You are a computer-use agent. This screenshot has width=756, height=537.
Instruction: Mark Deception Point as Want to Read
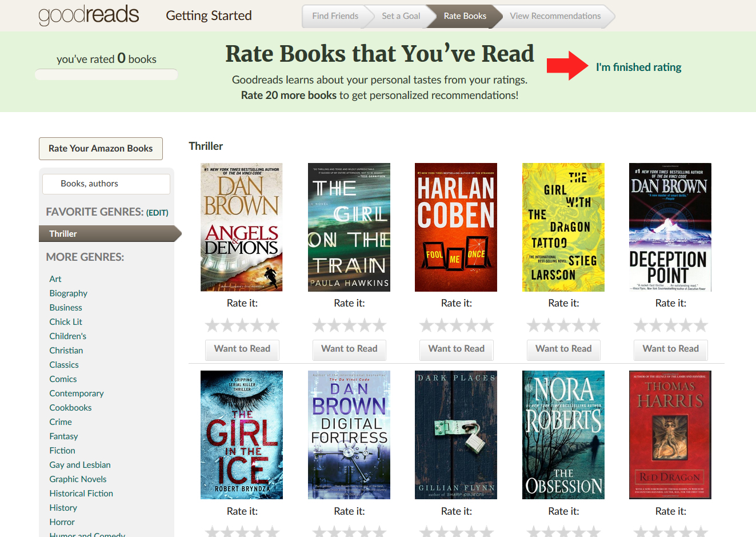pos(671,349)
